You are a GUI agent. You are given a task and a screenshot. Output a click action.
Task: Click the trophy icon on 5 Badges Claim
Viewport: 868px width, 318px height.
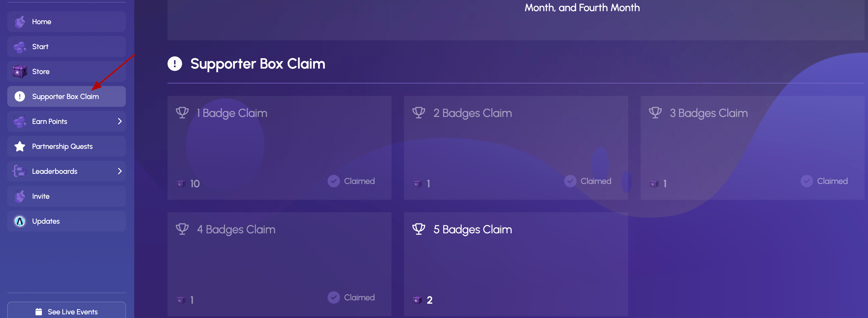coord(419,229)
